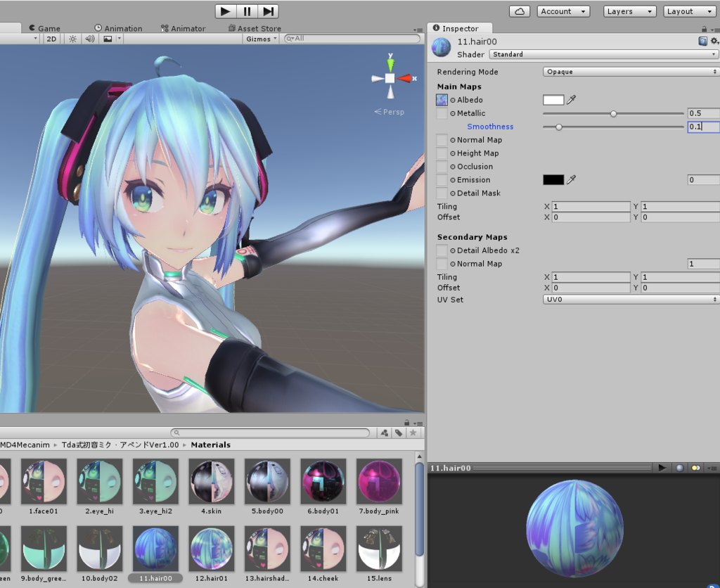This screenshot has height=588, width=720.
Task: Click the green Y axis gizmo cone
Action: tap(390, 64)
